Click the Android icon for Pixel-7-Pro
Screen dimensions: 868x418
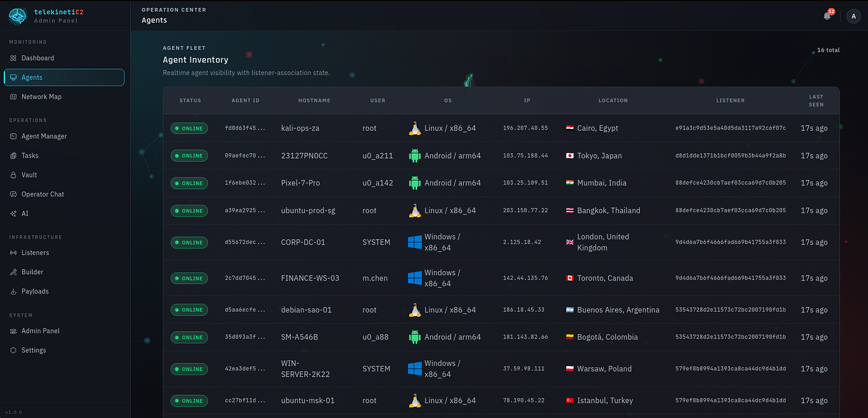(415, 183)
